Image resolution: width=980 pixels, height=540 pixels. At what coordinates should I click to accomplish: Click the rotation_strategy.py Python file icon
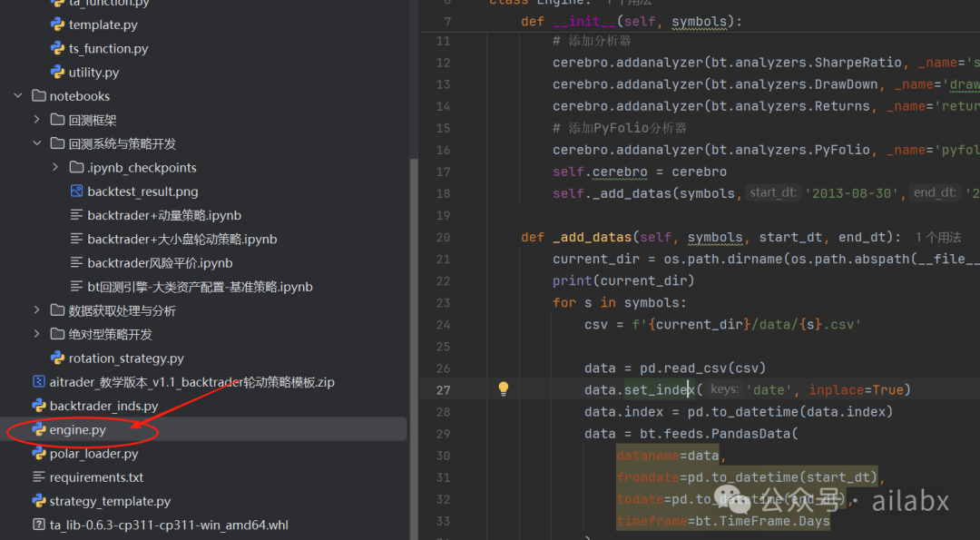pyautogui.click(x=57, y=358)
